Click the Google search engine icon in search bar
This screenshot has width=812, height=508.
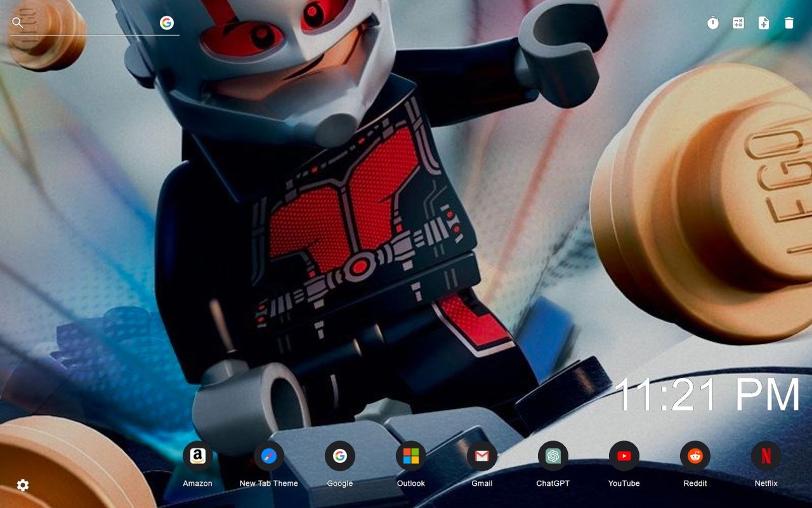[x=167, y=23]
